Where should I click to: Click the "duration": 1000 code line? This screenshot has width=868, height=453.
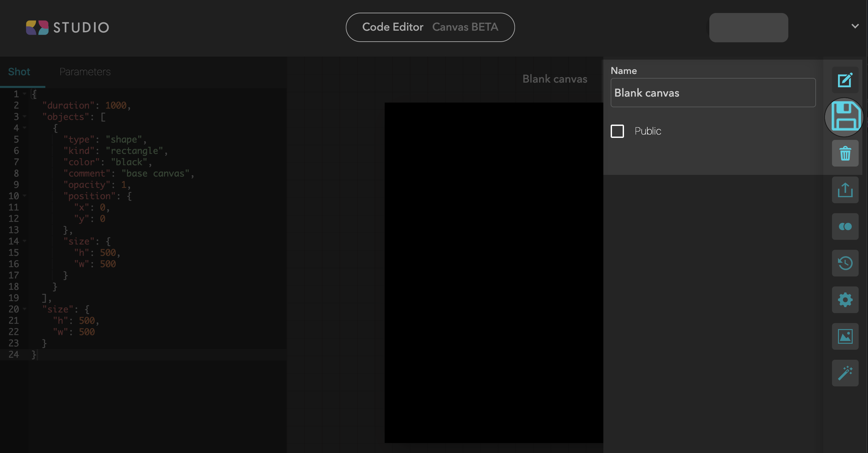coord(87,105)
